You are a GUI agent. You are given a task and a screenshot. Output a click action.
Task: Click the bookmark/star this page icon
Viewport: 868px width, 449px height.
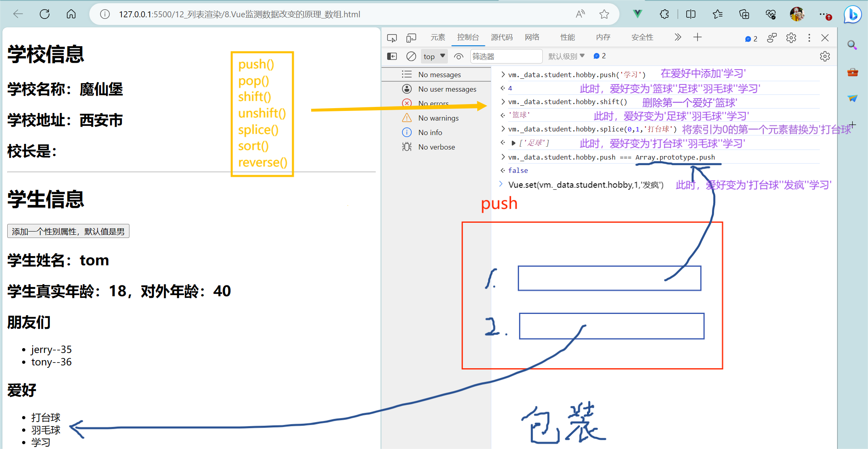604,14
